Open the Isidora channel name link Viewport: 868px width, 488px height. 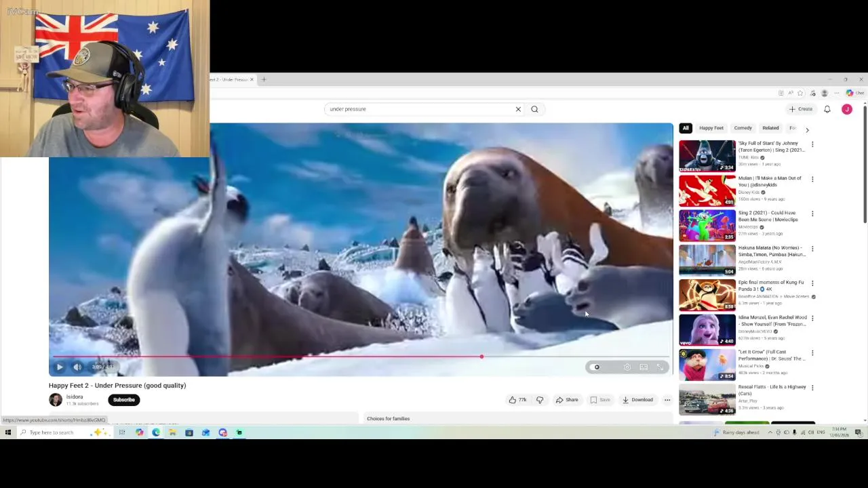click(75, 396)
